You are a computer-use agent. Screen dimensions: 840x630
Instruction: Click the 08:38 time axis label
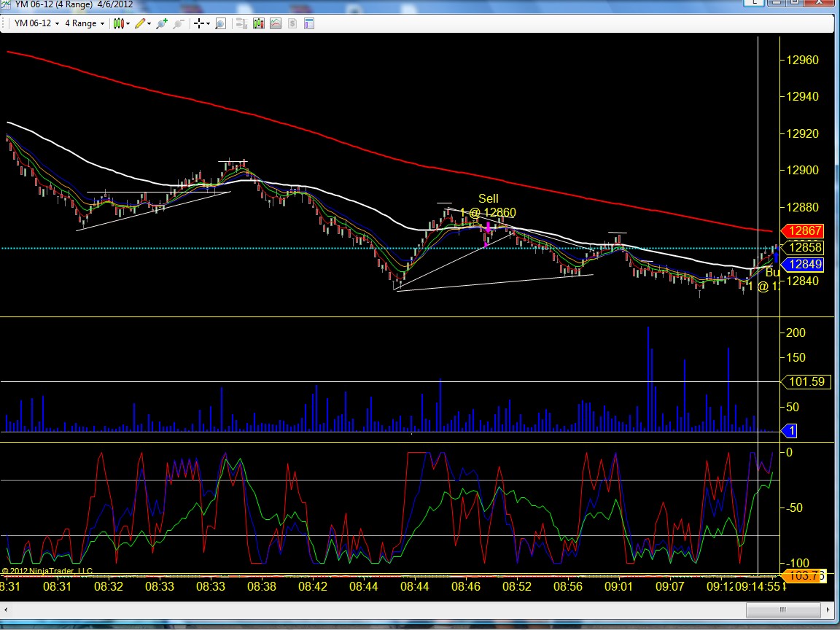point(262,586)
